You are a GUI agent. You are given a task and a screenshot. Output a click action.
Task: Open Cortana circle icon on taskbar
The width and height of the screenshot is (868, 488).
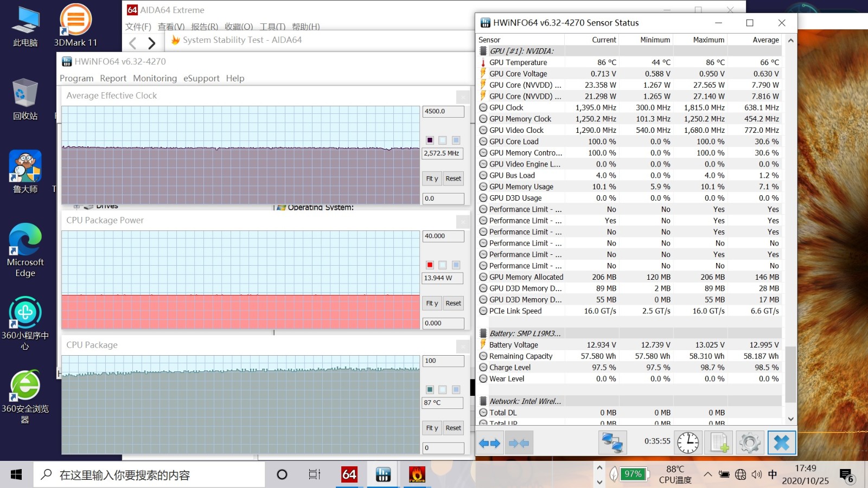[282, 475]
